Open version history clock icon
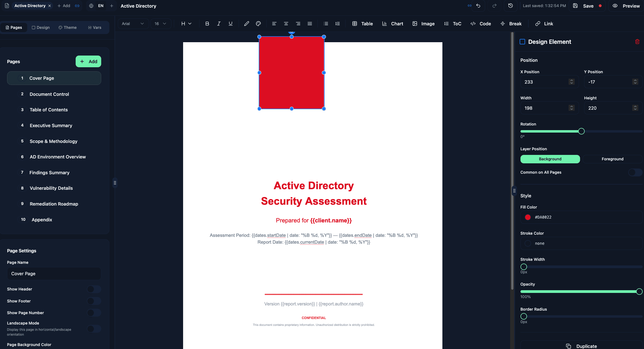 [x=510, y=6]
